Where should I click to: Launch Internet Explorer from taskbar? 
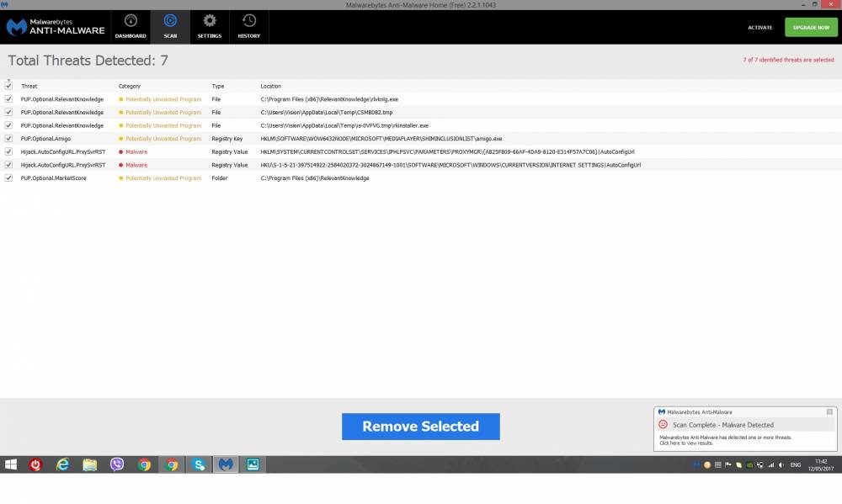(x=63, y=464)
